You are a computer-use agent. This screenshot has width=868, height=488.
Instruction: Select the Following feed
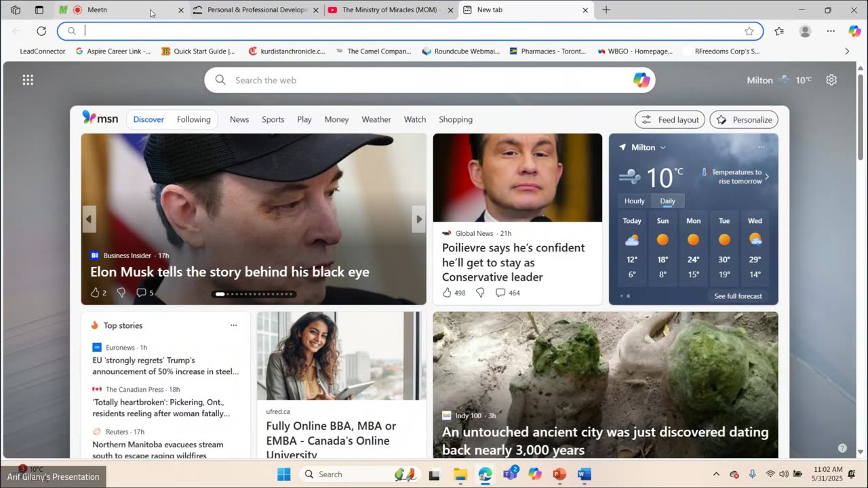coord(194,119)
